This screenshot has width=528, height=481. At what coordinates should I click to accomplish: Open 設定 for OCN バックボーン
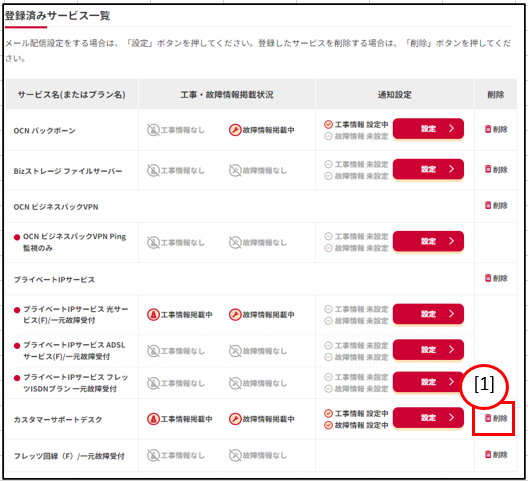(x=428, y=129)
